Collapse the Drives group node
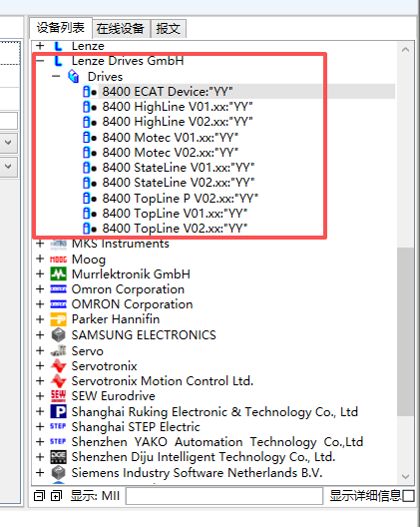420x527 pixels. pyautogui.click(x=56, y=76)
